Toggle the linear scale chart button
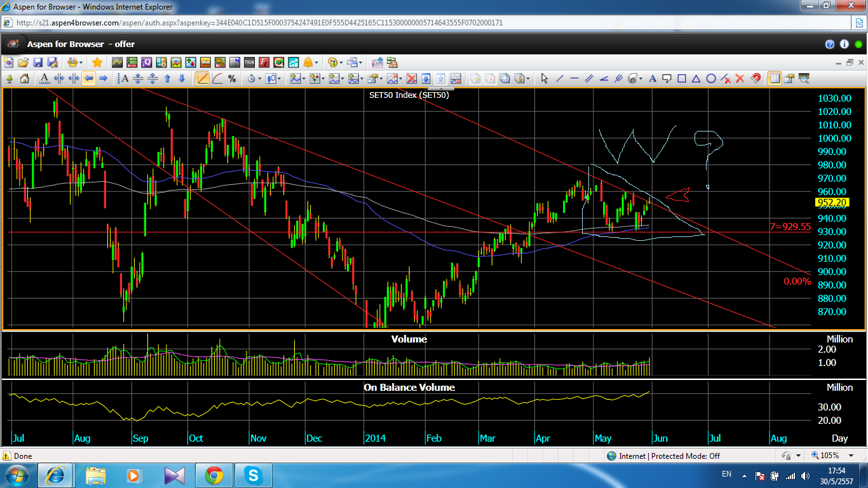This screenshot has width=868, height=488. coord(202,79)
